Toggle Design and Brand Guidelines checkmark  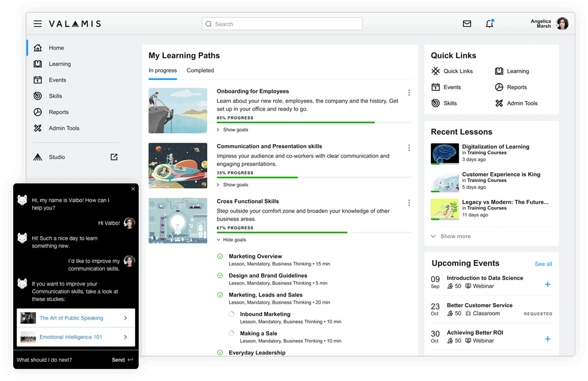[x=220, y=276]
